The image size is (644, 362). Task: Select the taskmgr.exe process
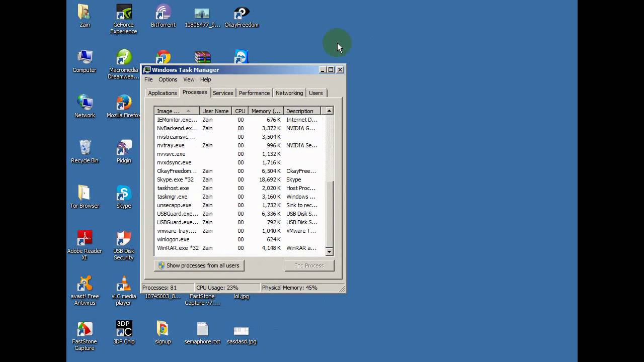[x=240, y=197]
